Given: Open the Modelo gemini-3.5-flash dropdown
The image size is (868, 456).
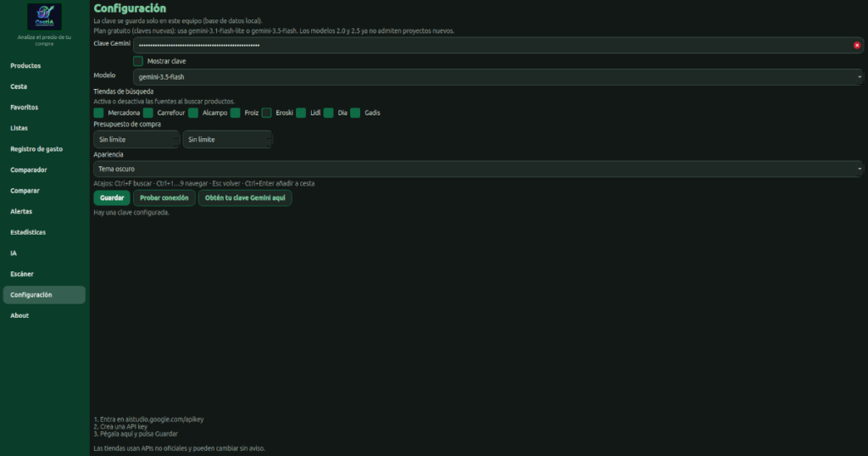Looking at the screenshot, I should (x=498, y=77).
